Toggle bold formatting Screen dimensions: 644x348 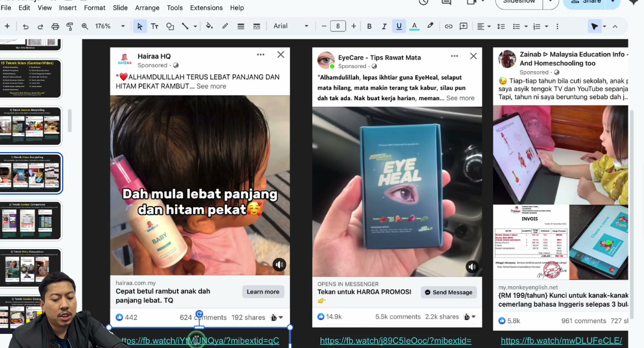click(369, 26)
